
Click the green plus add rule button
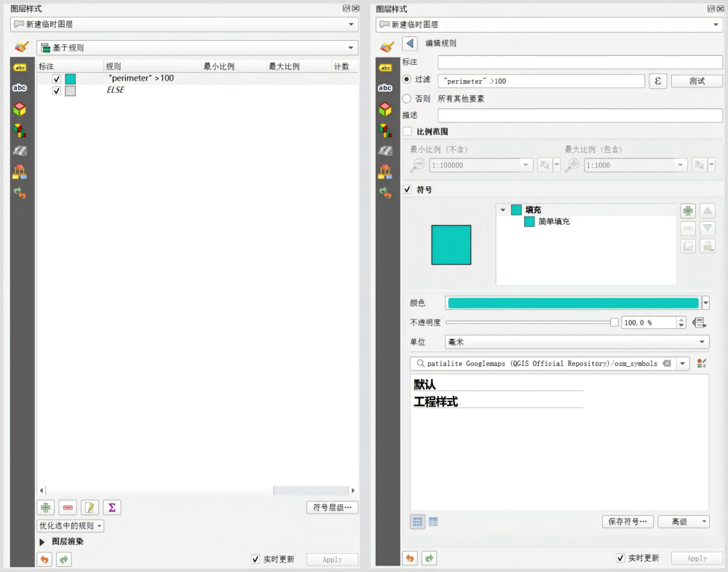point(46,507)
